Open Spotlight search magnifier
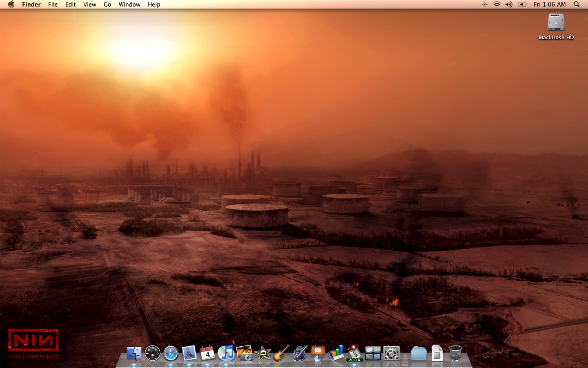The width and height of the screenshot is (588, 368). 577,4
